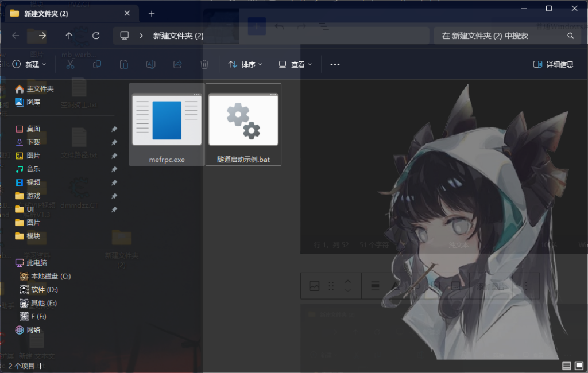This screenshot has height=373, width=588.
Task: Expand the 排序 sort options
Action: 245,64
